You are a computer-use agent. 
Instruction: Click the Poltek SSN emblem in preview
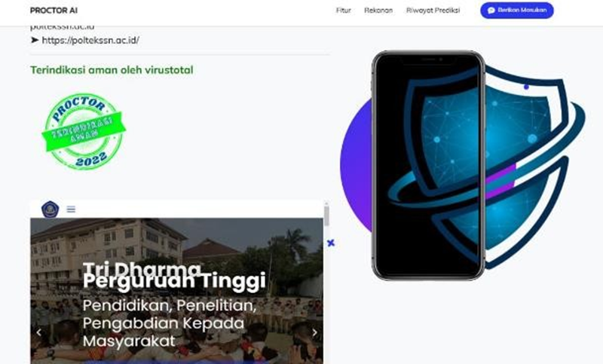[50, 210]
